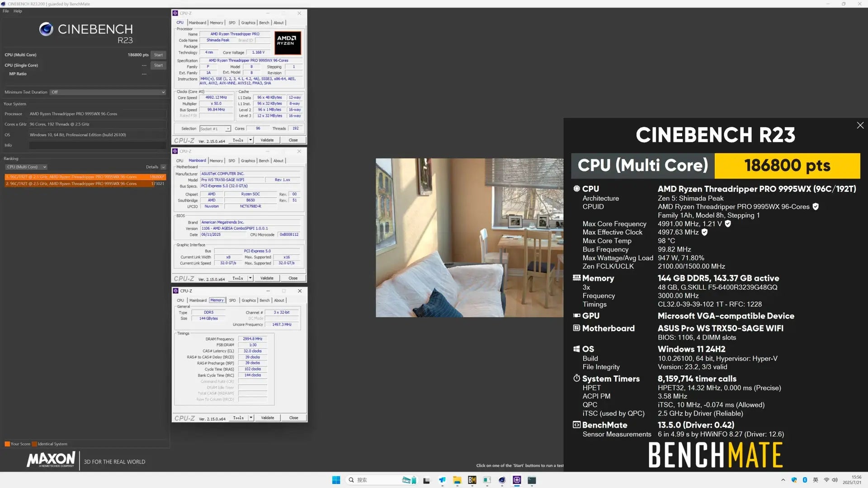The height and width of the screenshot is (488, 868).
Task: Expand hidden system tray icons
Action: 783,480
